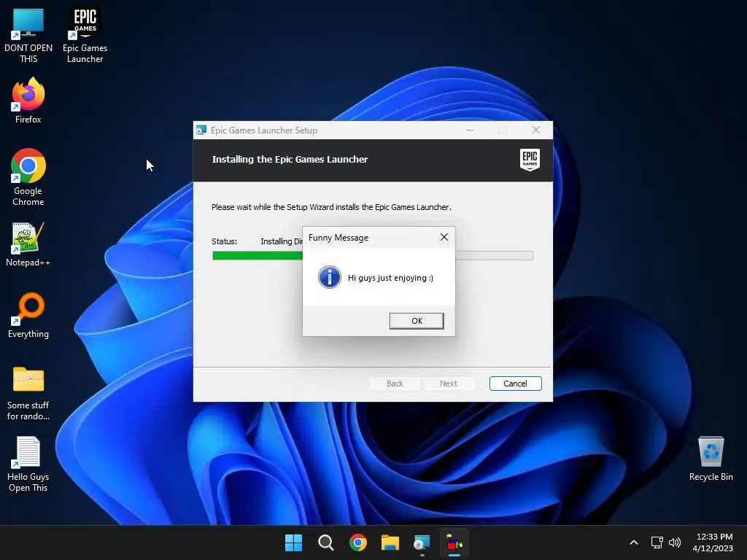Image resolution: width=747 pixels, height=560 pixels.
Task: Open Chrome from the taskbar
Action: [x=357, y=542]
